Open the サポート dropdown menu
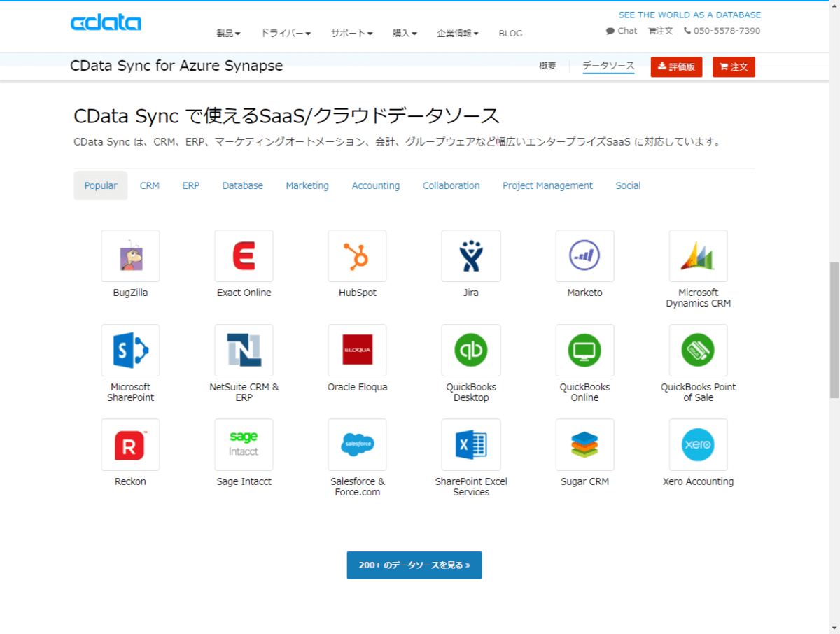 pos(351,34)
